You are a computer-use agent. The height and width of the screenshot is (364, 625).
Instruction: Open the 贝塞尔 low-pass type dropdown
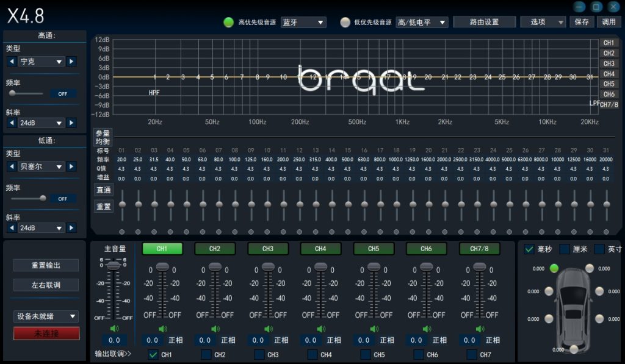tap(42, 166)
